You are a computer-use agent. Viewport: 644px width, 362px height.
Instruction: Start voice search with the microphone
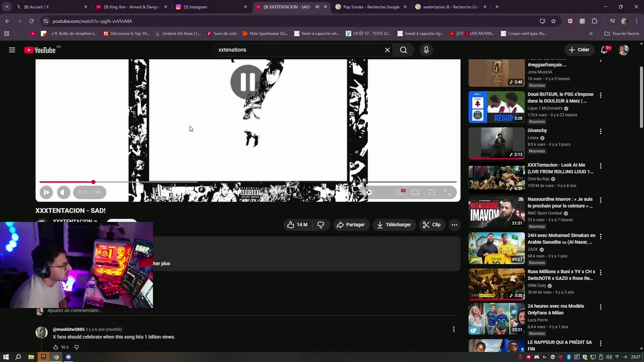[426, 50]
